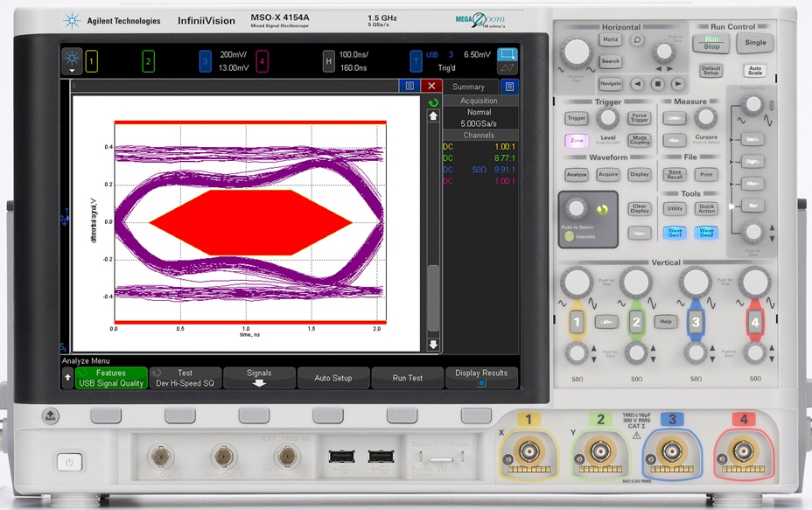Image resolution: width=812 pixels, height=510 pixels.
Task: Push the Save Recall button
Action: [x=675, y=175]
